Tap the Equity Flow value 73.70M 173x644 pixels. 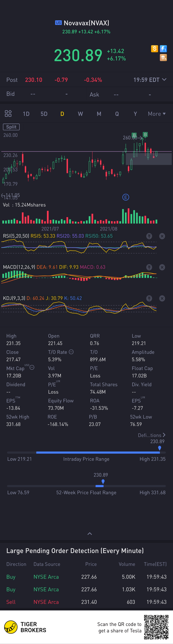pos(56,408)
